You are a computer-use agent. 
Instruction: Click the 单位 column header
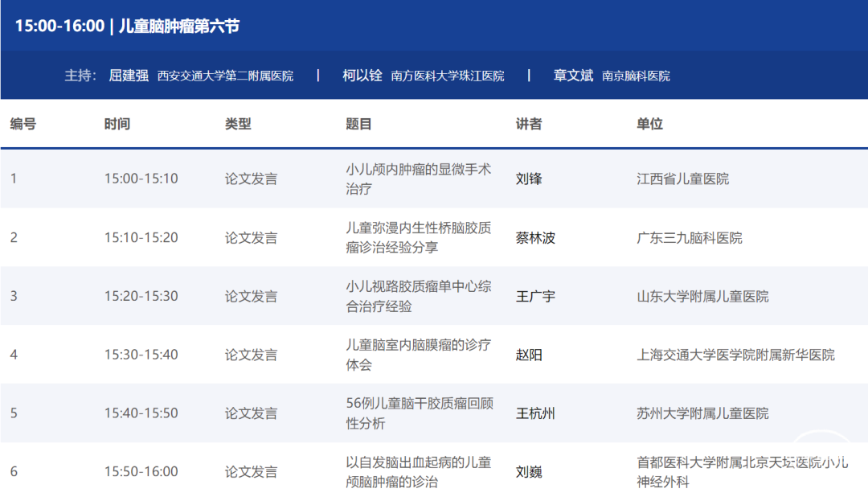click(649, 124)
